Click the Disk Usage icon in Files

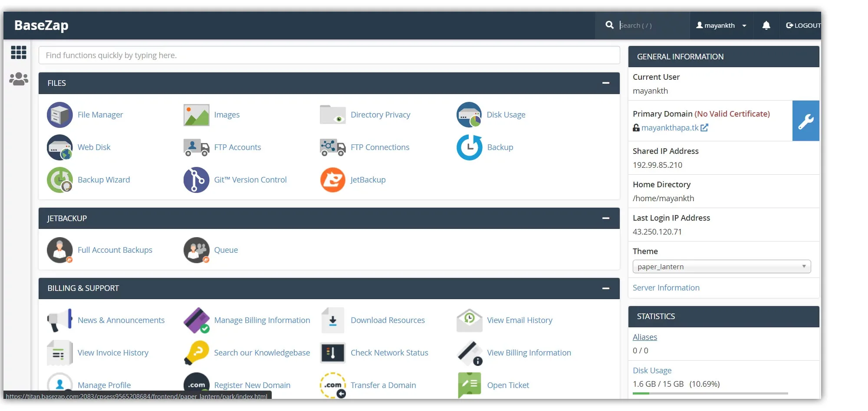pyautogui.click(x=469, y=115)
